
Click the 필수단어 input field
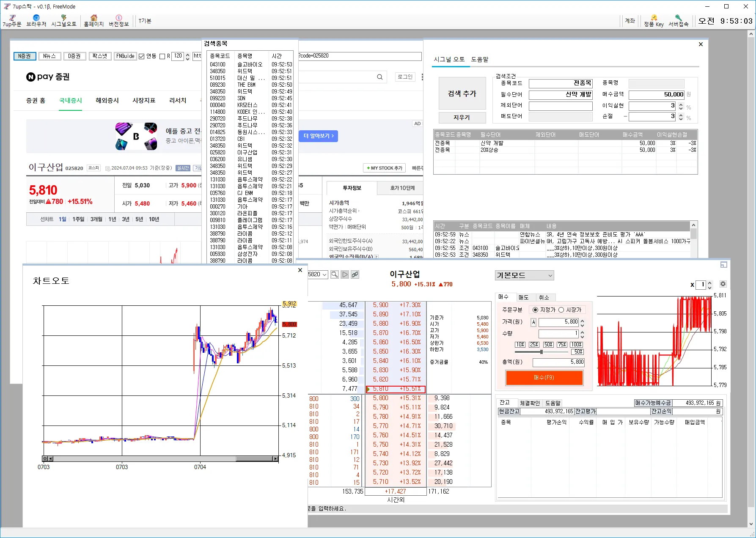[x=561, y=95]
